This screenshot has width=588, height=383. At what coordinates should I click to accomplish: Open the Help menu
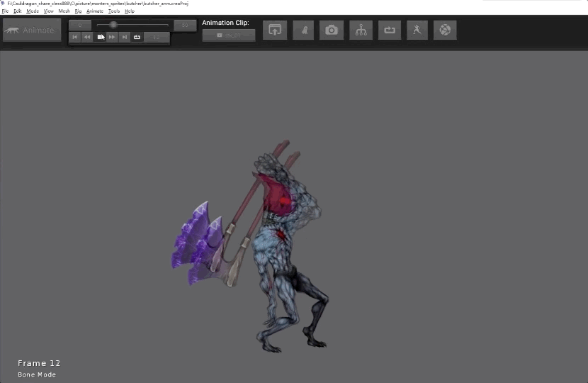130,11
